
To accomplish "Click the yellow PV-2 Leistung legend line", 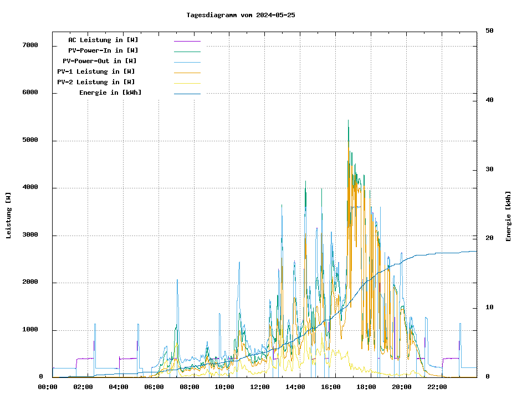I will 187,83.
